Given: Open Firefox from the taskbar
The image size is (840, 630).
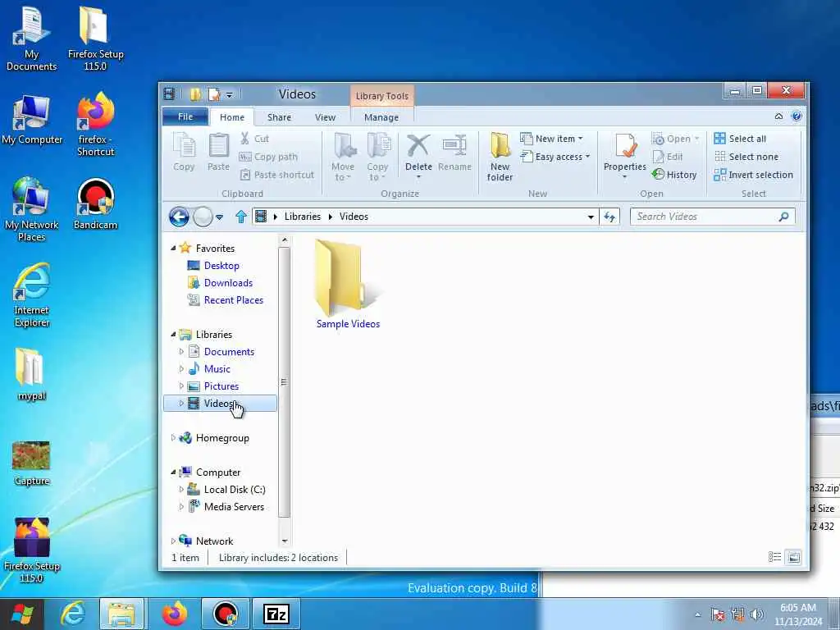Looking at the screenshot, I should click(x=175, y=614).
